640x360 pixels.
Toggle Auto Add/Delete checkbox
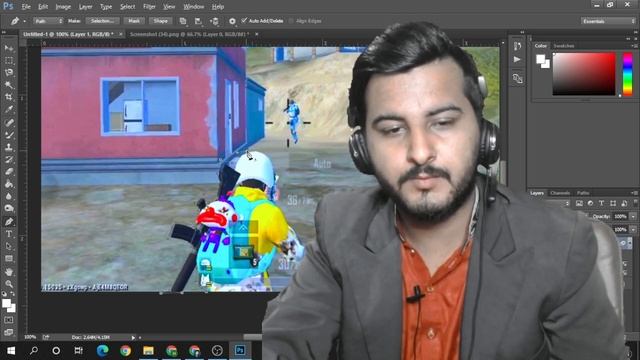click(244, 20)
